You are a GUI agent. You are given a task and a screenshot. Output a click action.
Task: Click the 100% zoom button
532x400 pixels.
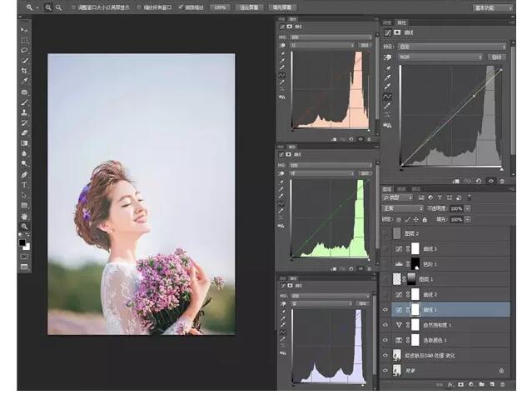tap(220, 7)
